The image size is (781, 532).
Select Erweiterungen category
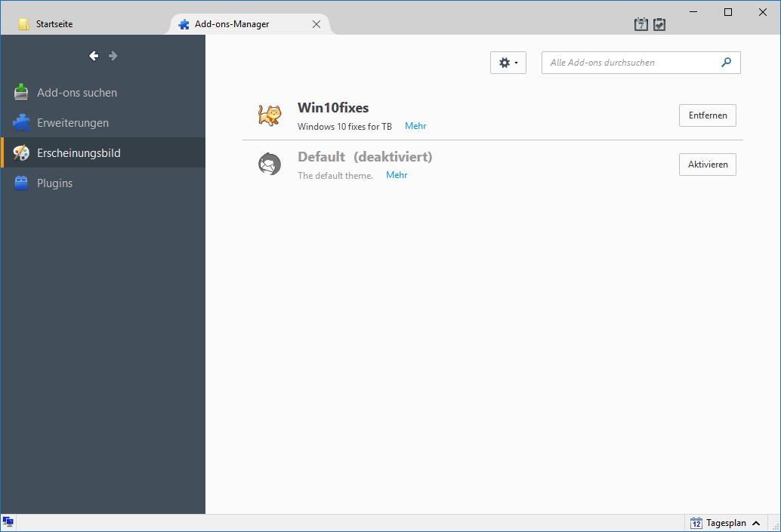(103, 123)
